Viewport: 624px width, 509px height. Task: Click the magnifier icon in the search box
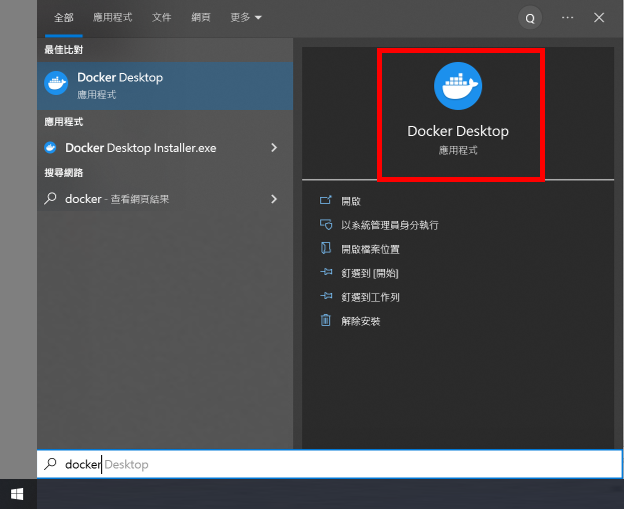[50, 464]
